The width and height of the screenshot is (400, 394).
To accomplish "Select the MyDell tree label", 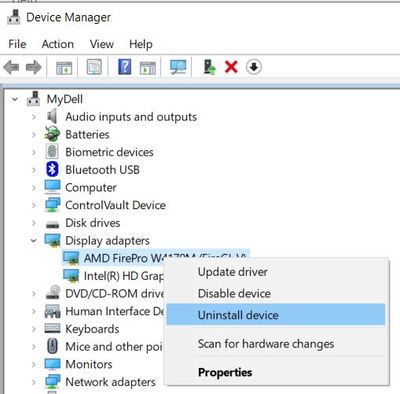I will click(65, 99).
